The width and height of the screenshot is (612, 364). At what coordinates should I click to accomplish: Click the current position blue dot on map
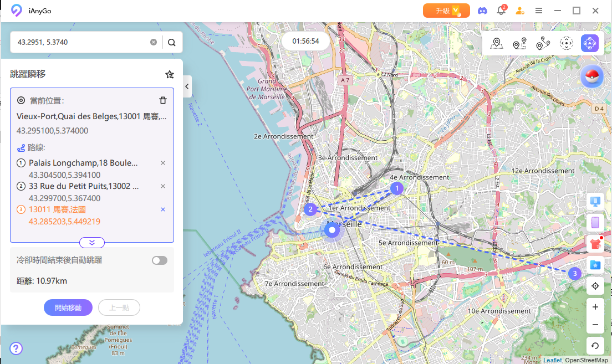(x=332, y=230)
